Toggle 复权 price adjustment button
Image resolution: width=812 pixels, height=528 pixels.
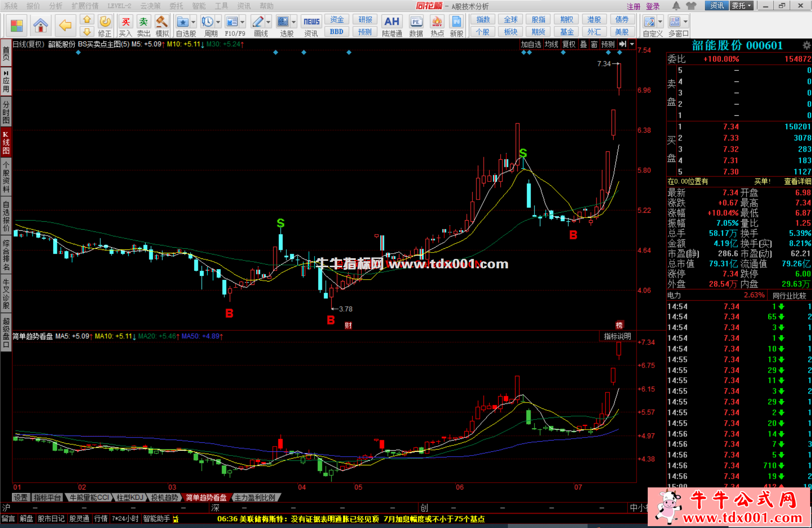click(x=569, y=44)
